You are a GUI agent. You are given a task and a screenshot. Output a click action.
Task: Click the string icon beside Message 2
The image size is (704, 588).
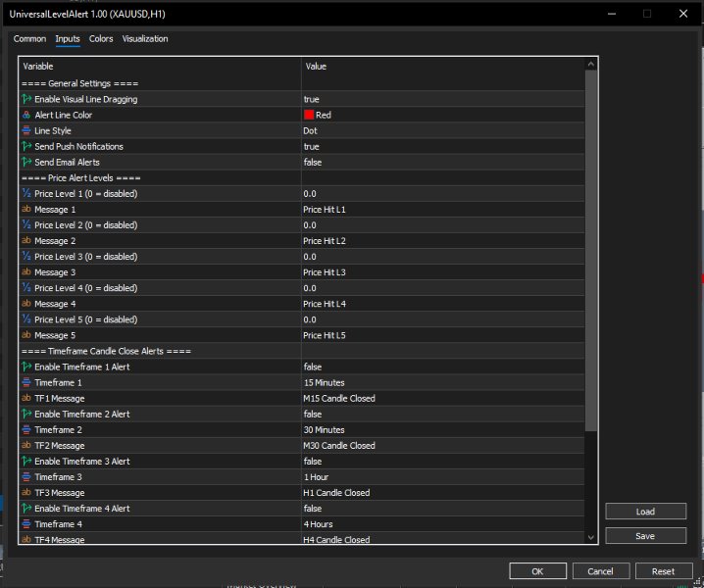pos(26,240)
